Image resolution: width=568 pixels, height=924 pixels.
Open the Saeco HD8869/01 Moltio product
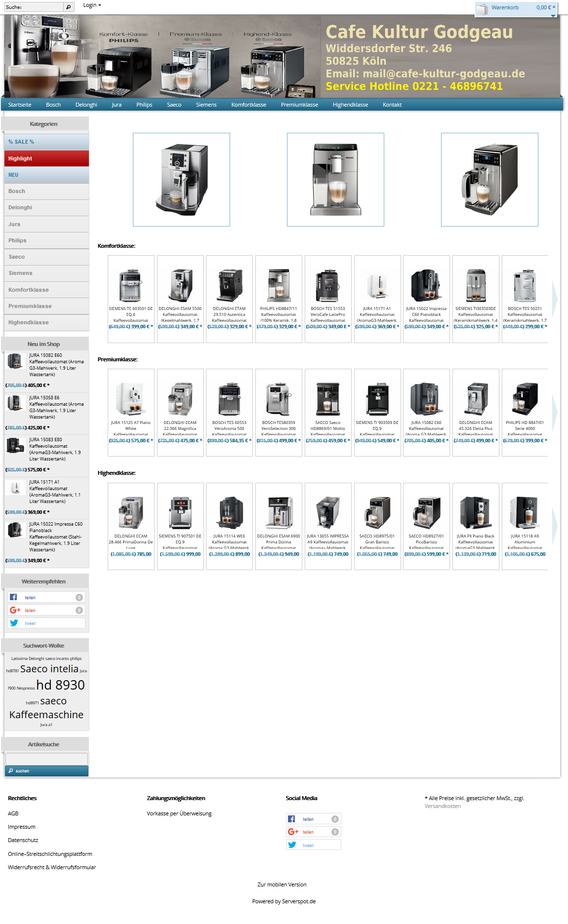(328, 413)
